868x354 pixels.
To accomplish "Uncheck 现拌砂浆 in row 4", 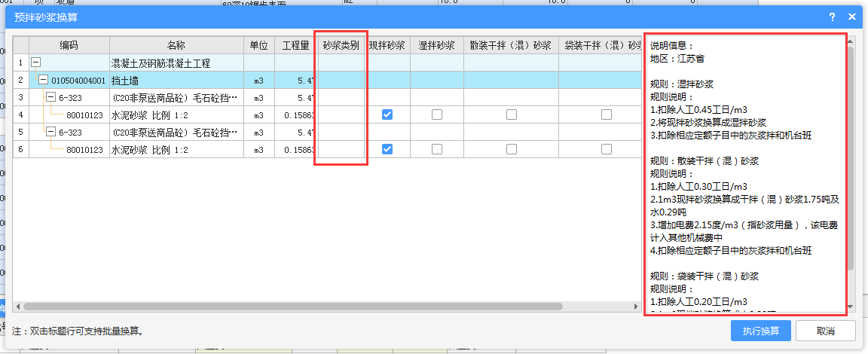I will 387,114.
